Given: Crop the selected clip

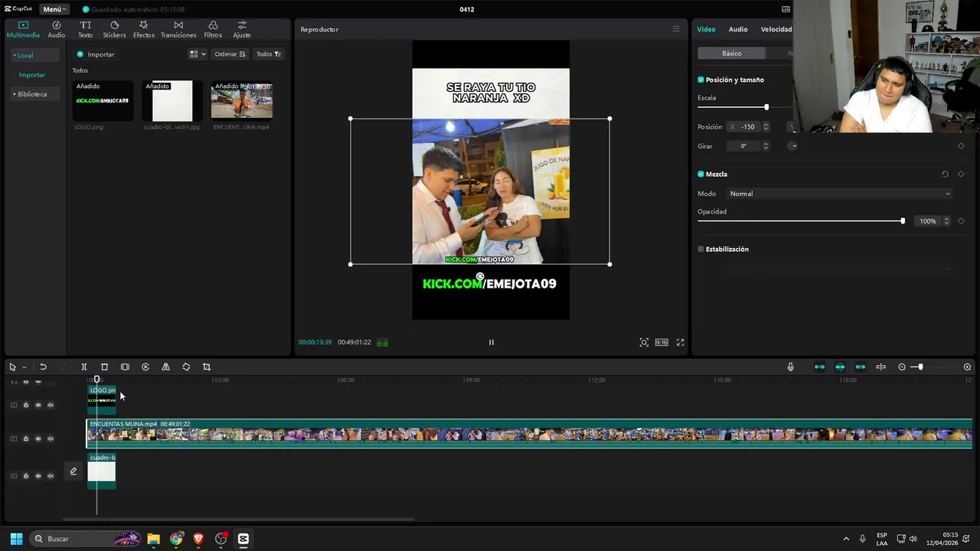Looking at the screenshot, I should [207, 367].
